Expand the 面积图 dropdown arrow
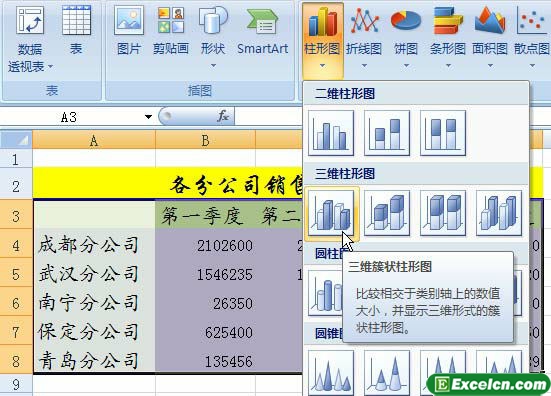Screen dimensions: 551x396 [x=490, y=66]
